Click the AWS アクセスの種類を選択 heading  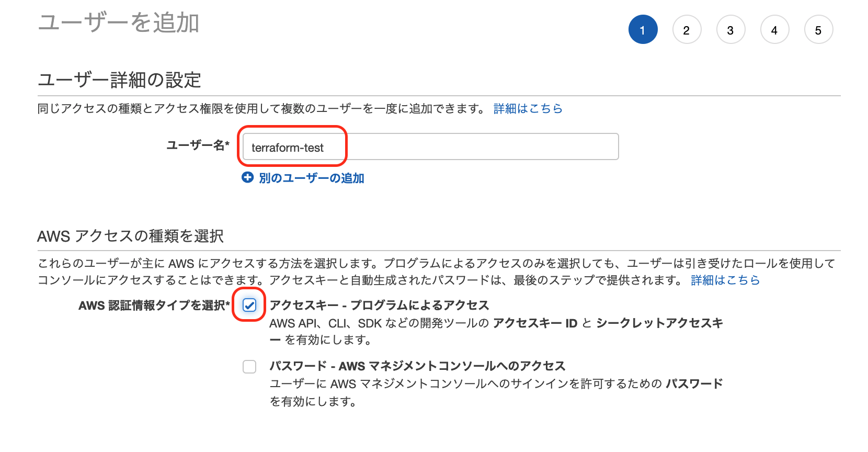click(x=131, y=236)
